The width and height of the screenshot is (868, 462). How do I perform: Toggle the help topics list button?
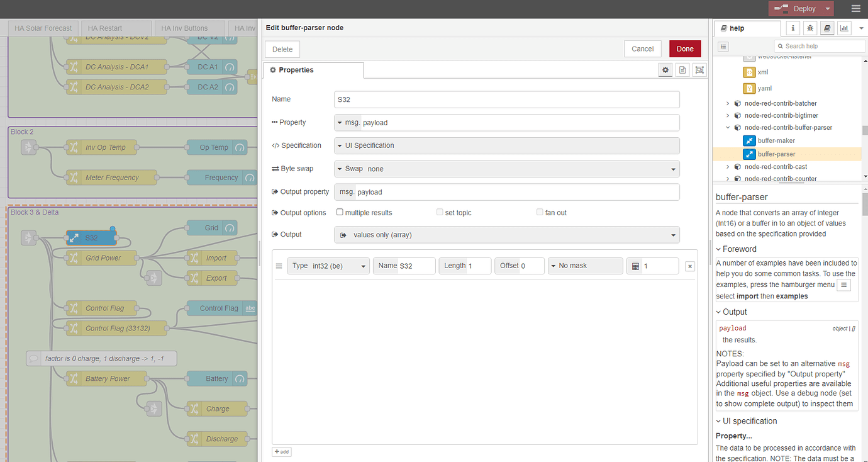click(723, 46)
